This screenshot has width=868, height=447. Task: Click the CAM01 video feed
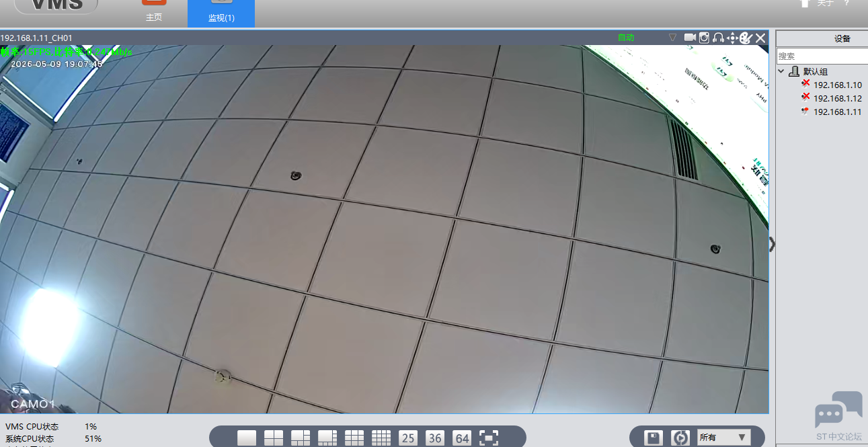(384, 229)
